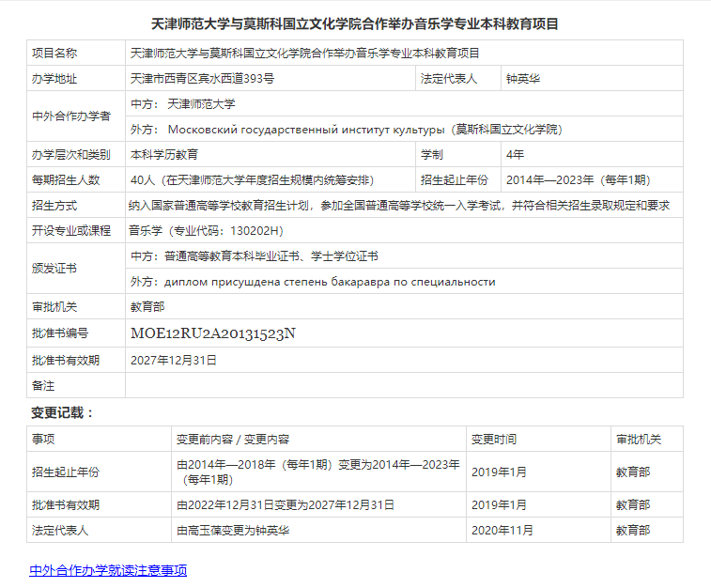Click 2019年1月 in the 批准书有效期 change row

tap(499, 505)
